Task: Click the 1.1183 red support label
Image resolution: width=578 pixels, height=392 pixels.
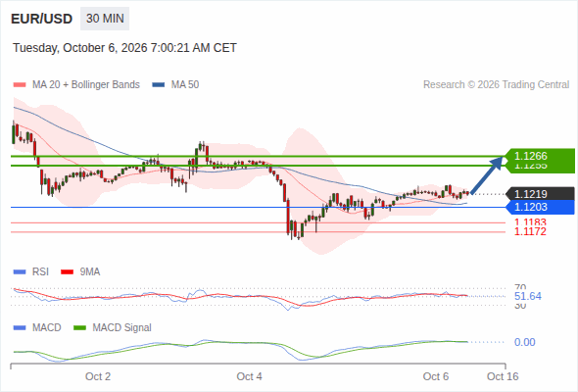Action: (x=530, y=222)
